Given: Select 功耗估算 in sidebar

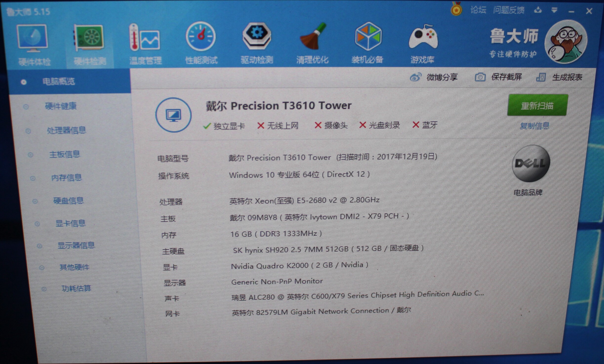Looking at the screenshot, I should pyautogui.click(x=76, y=288).
